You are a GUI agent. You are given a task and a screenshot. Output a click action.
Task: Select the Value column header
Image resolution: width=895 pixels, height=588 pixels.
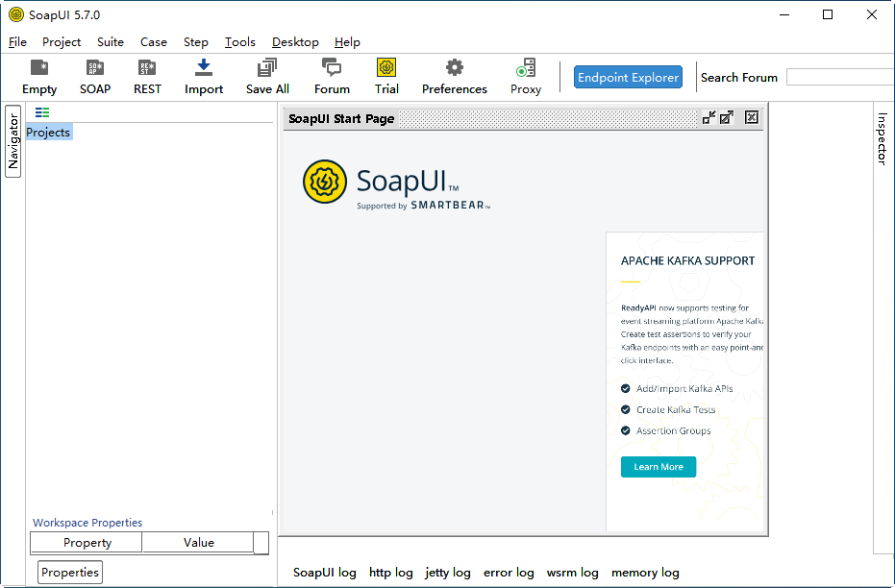[199, 543]
